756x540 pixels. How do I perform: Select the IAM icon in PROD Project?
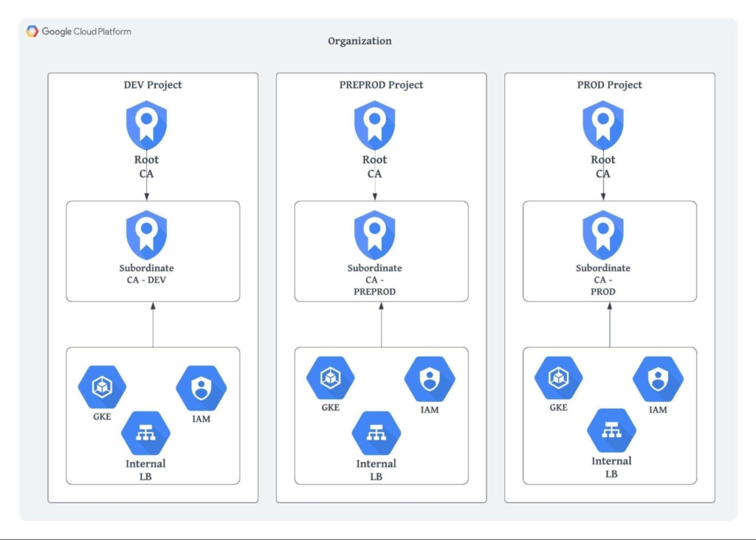click(658, 379)
